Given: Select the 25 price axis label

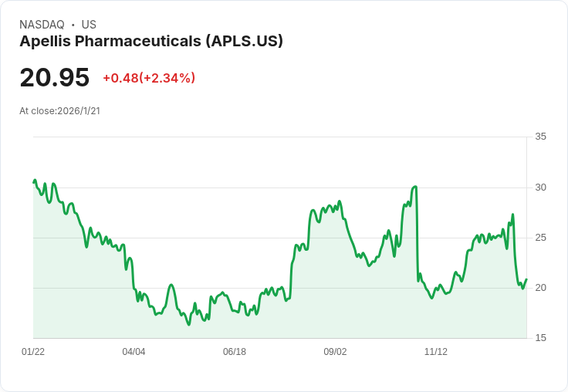Looking at the screenshot, I should 540,238.
